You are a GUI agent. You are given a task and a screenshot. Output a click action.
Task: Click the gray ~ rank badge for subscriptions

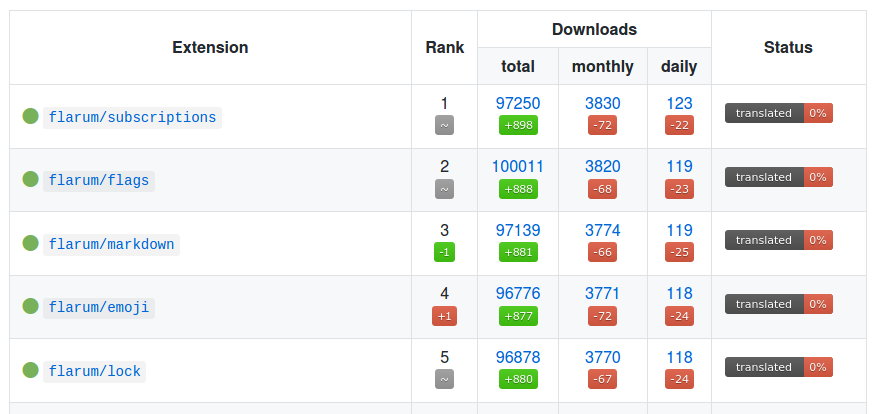444,125
